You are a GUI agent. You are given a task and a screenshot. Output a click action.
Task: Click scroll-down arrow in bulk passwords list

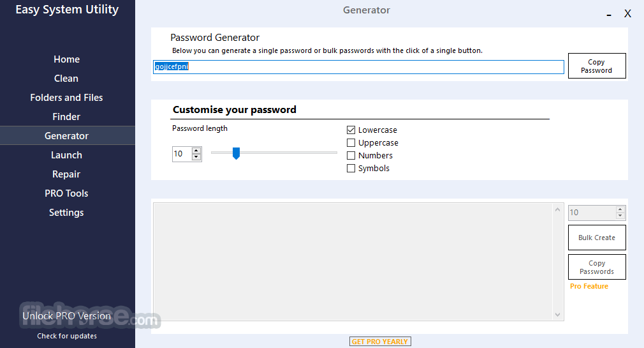(557, 315)
